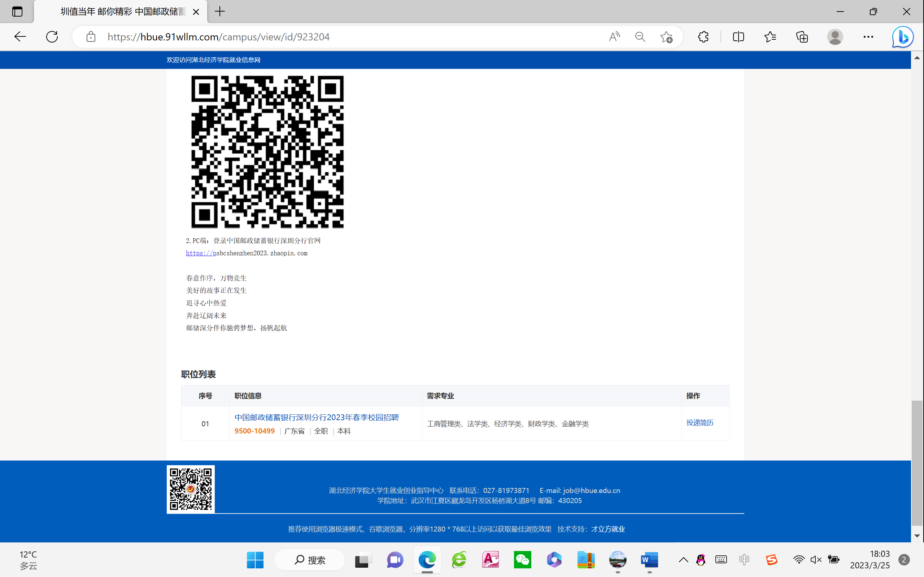This screenshot has height=577, width=924.
Task: Add this page to favorites
Action: [x=666, y=37]
